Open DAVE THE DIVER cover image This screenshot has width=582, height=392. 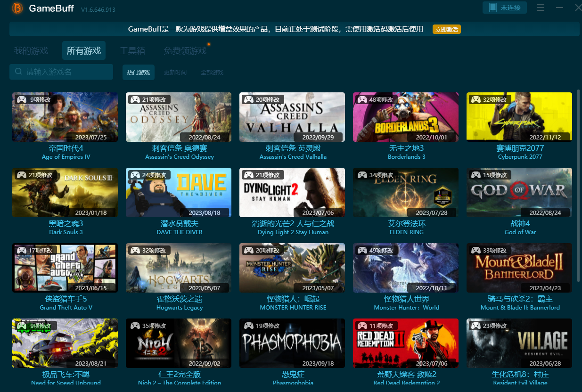[179, 192]
